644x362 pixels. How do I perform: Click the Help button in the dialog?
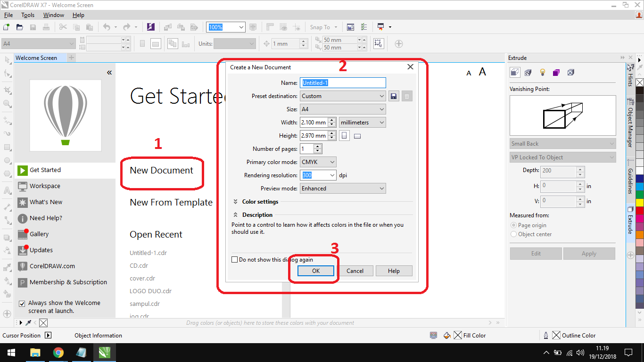click(394, 271)
